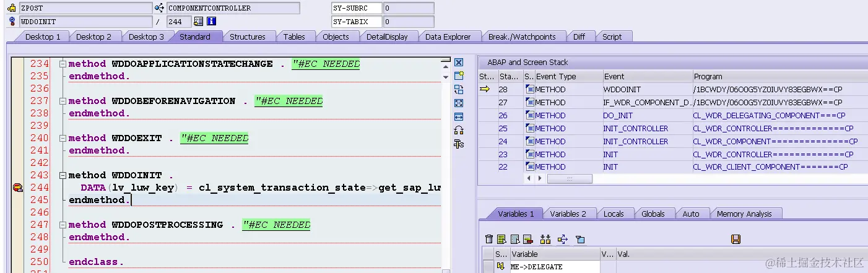Image resolution: width=868 pixels, height=273 pixels.
Task: Collapse method WDDOEXIT fold marker
Action: (62, 138)
